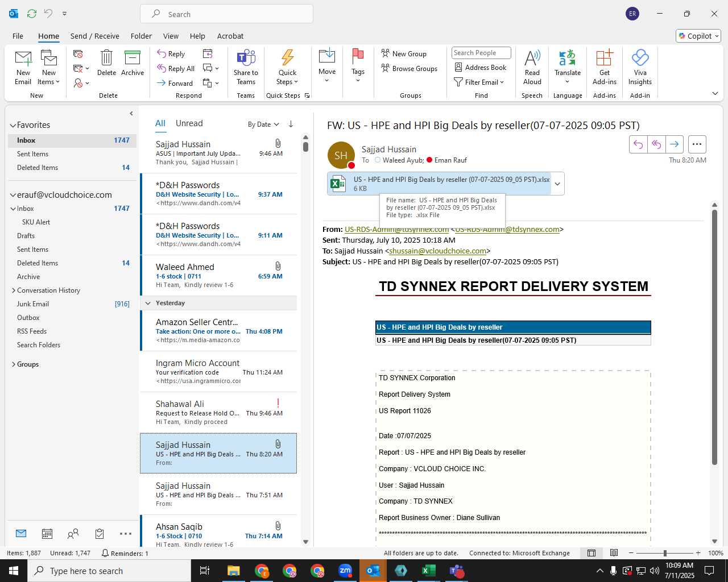Viewport: 728px width, 582px height.
Task: Open Tasks view icon
Action: (100, 534)
